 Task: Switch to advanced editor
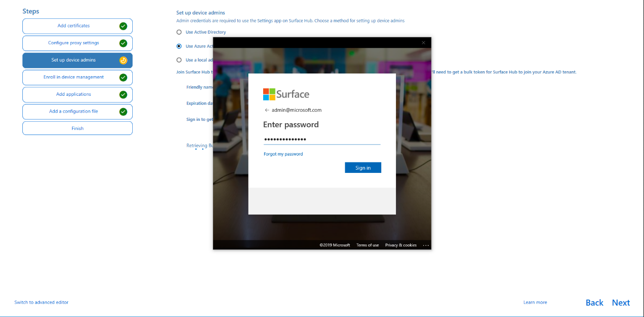coord(42,302)
